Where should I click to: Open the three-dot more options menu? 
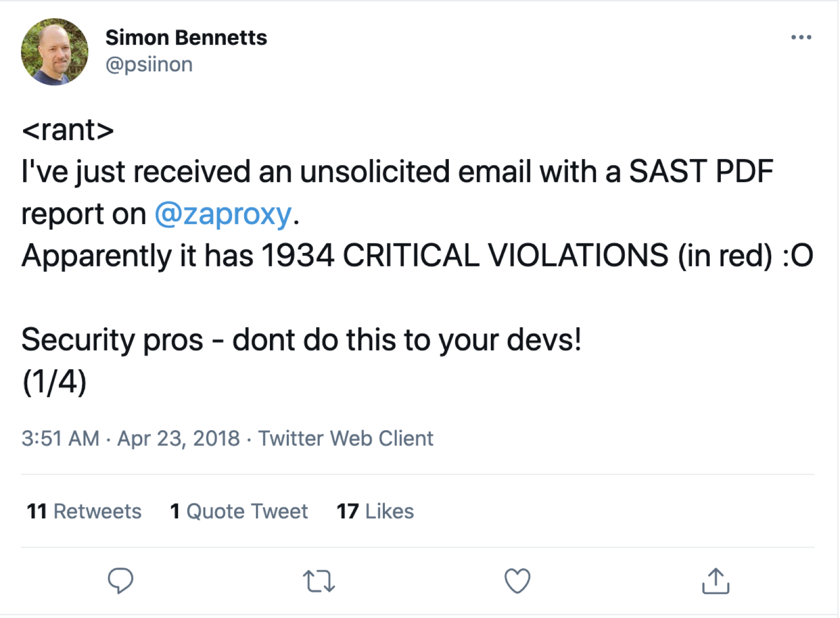801,37
